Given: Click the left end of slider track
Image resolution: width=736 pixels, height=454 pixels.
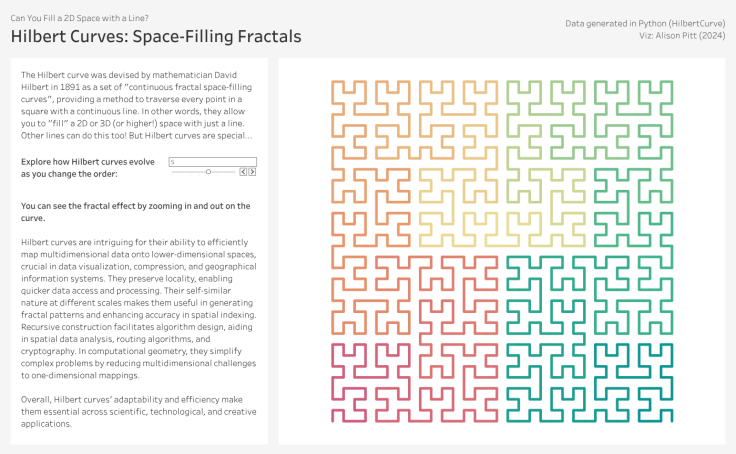Looking at the screenshot, I should pyautogui.click(x=172, y=172).
